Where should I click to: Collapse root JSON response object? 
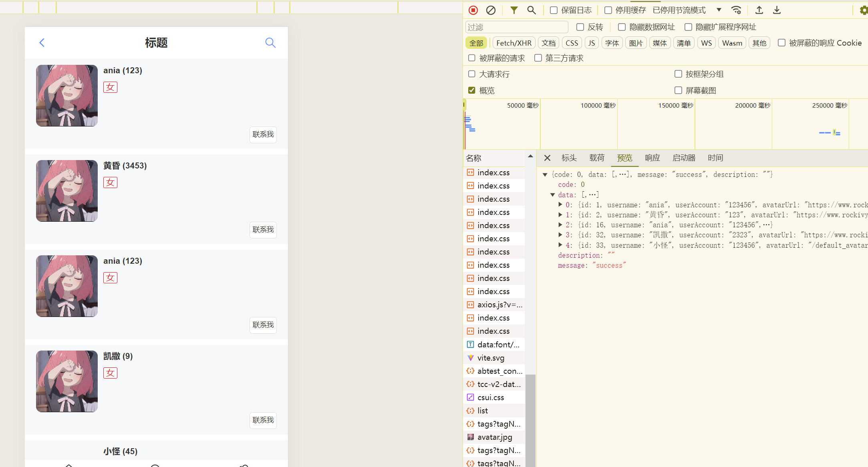tap(545, 174)
